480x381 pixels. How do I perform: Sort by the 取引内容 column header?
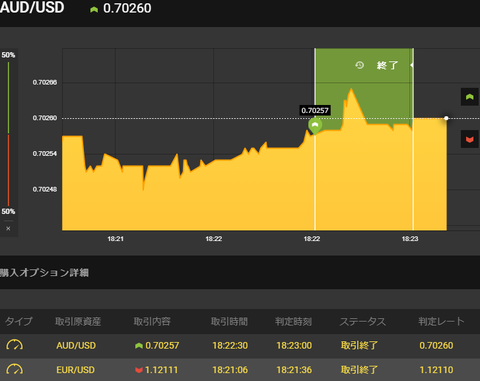point(152,321)
